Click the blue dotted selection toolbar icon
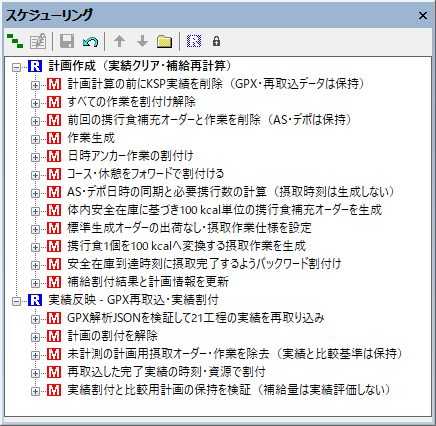436x426 pixels. point(194,41)
